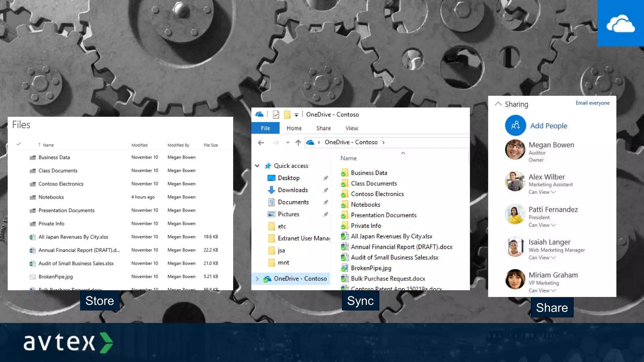
Task: Select the jsa folder in navigation pane
Action: (281, 250)
